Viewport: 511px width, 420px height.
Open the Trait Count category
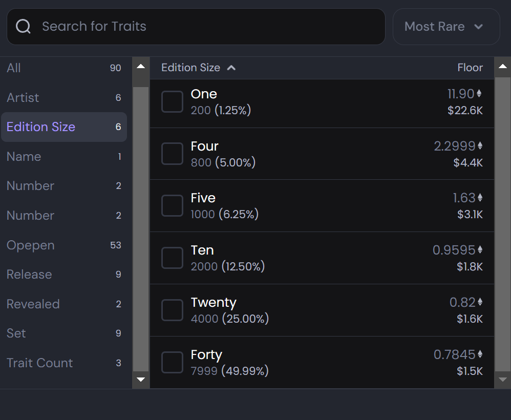point(40,363)
